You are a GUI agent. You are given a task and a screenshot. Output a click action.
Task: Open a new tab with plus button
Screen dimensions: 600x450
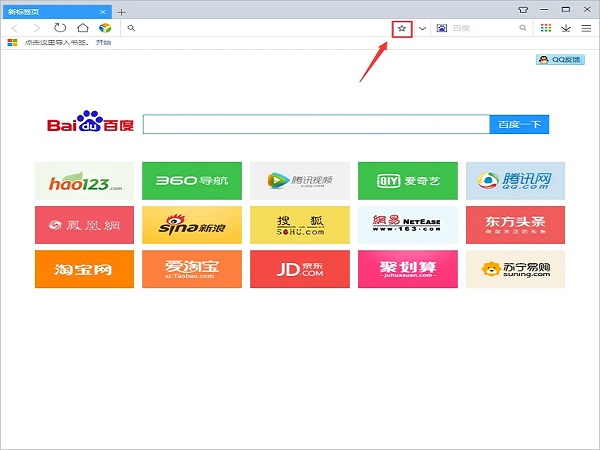(121, 12)
